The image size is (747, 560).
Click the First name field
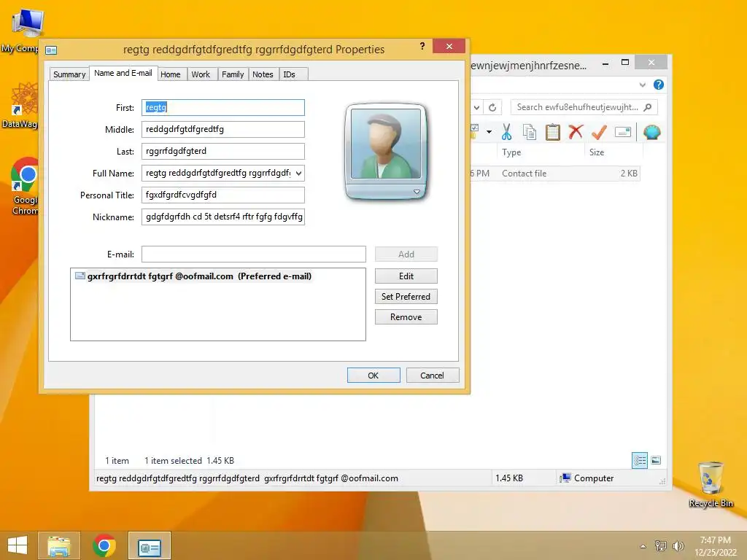223,108
